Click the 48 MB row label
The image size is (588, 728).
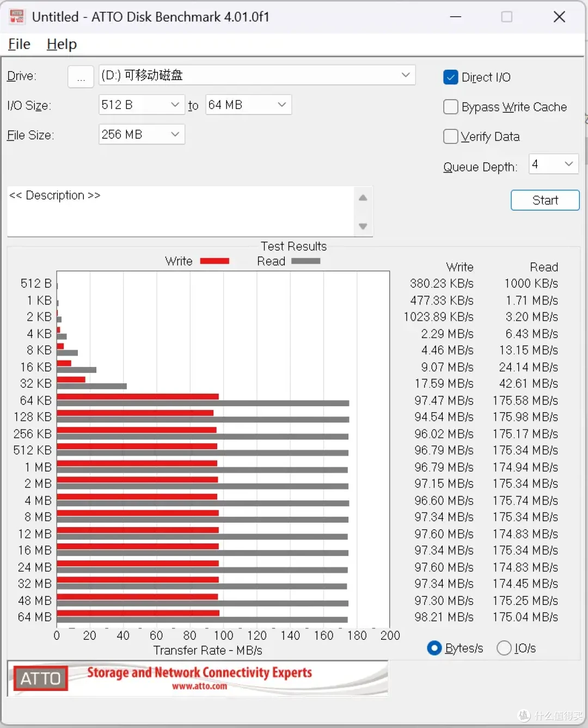coord(35,601)
